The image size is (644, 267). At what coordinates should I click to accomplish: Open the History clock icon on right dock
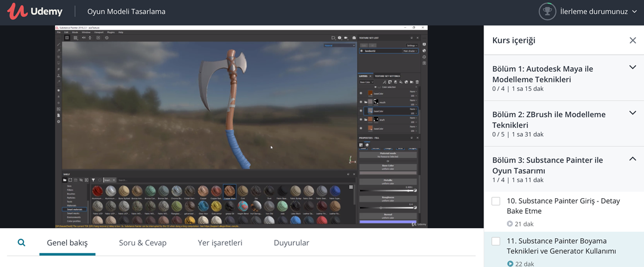click(x=424, y=57)
